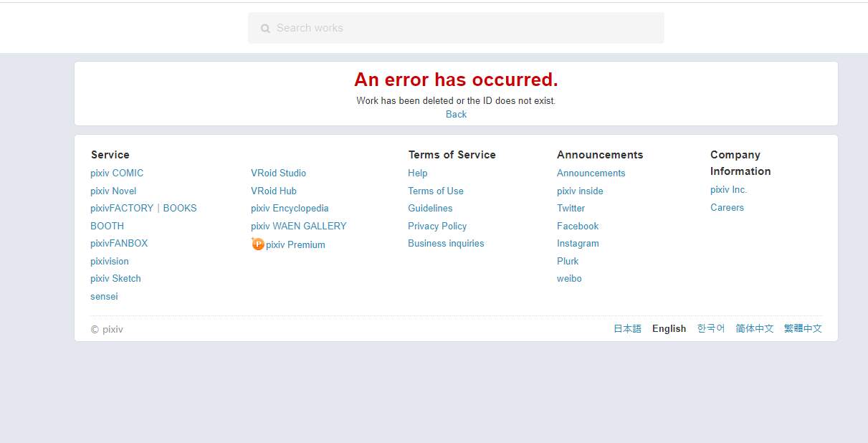Visit the Twitter link in Announcements
Viewport: 868px width, 443px height.
click(571, 209)
